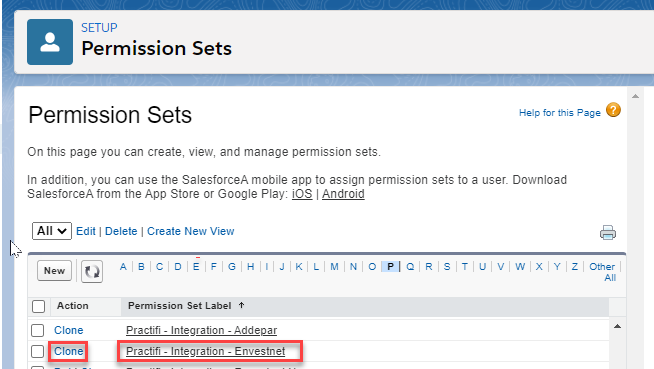Filter list by letter A
This screenshot has width=654, height=369.
tap(123, 266)
